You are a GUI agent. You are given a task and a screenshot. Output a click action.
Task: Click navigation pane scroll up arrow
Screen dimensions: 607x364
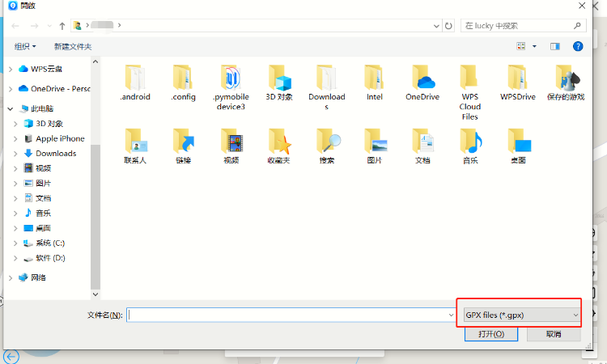pos(96,61)
